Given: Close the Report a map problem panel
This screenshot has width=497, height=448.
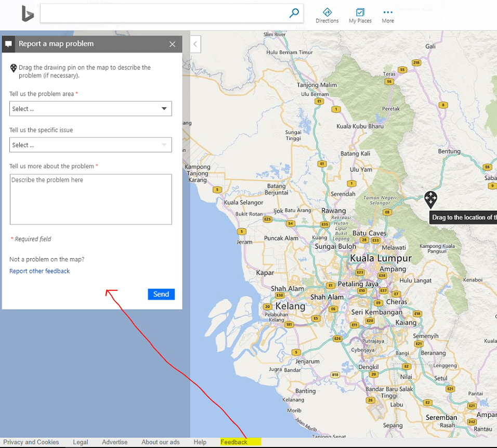Looking at the screenshot, I should (x=172, y=44).
